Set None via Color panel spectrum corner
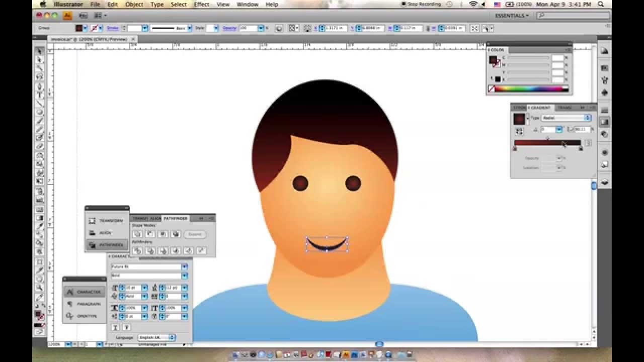Image resolution: width=644 pixels, height=362 pixels. click(492, 89)
